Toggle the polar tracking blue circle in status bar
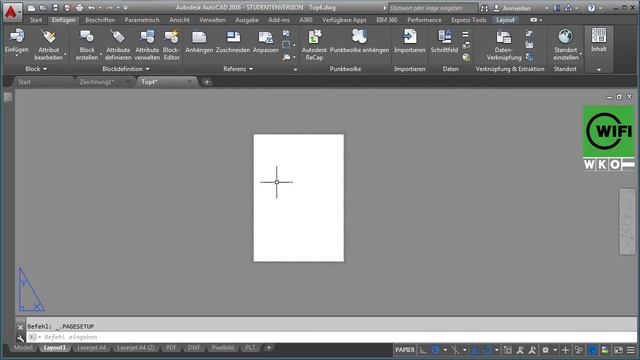 click(436, 350)
